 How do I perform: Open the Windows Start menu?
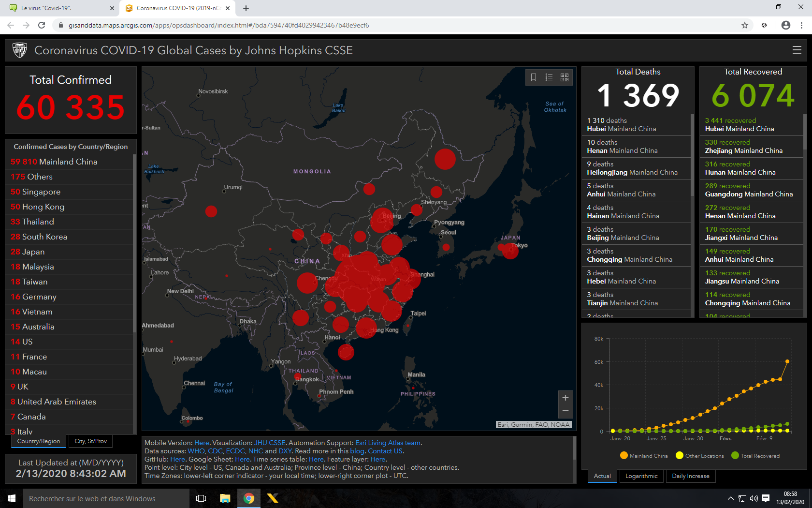[x=12, y=498]
